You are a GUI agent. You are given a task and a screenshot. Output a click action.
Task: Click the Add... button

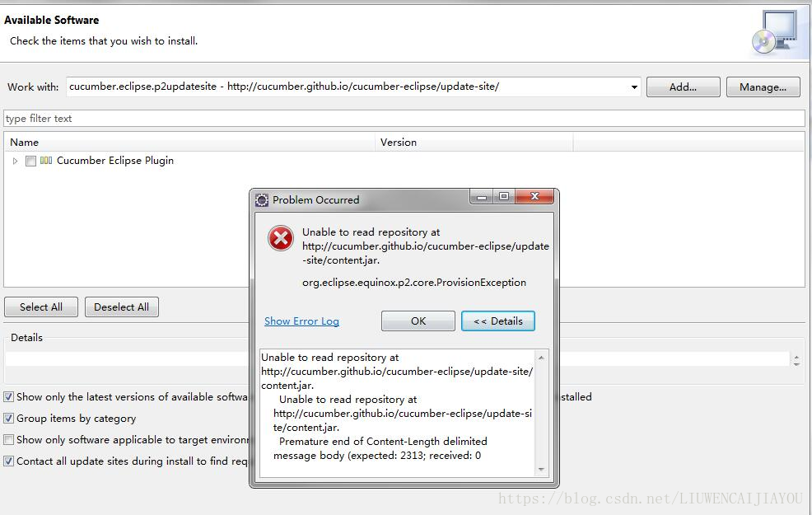click(x=683, y=87)
